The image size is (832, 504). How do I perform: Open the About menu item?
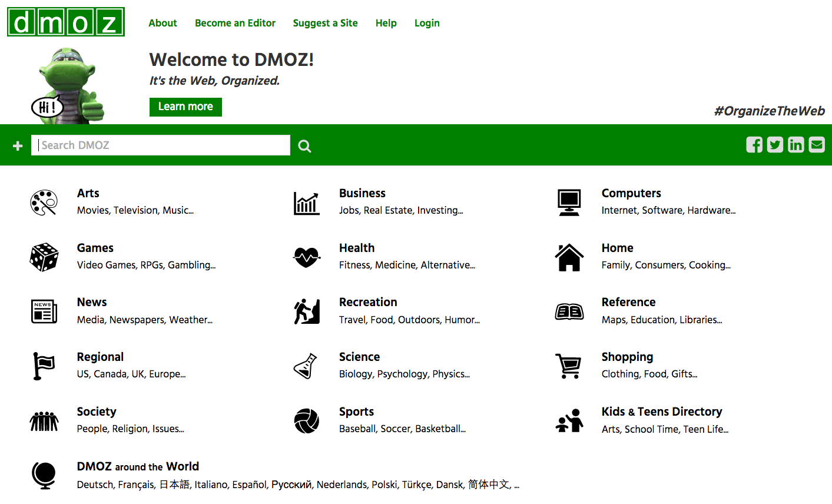click(x=163, y=23)
